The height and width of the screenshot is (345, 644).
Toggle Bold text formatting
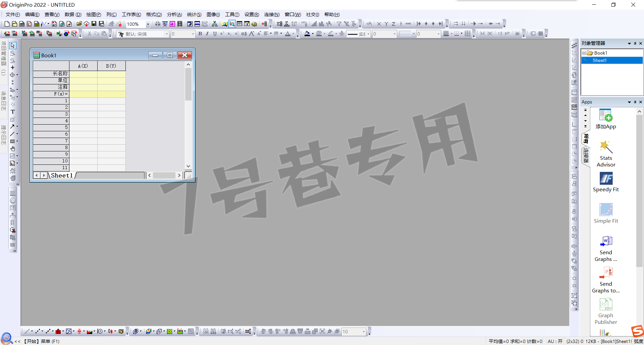click(x=200, y=33)
